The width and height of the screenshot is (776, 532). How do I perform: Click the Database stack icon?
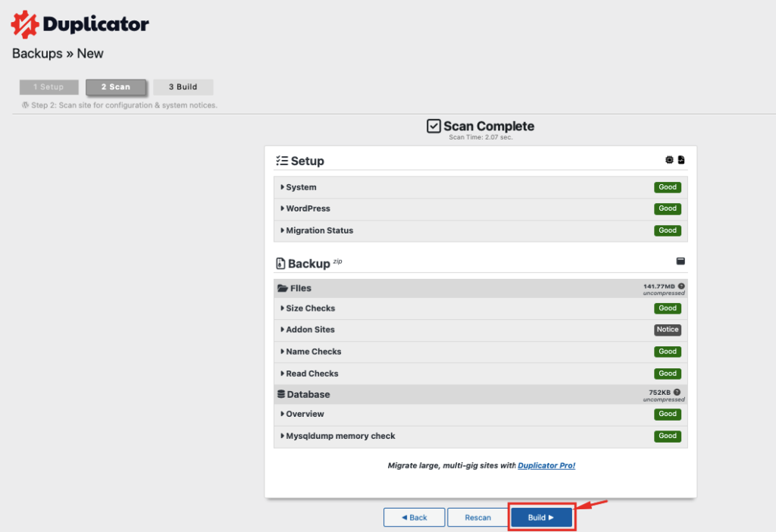click(x=281, y=394)
